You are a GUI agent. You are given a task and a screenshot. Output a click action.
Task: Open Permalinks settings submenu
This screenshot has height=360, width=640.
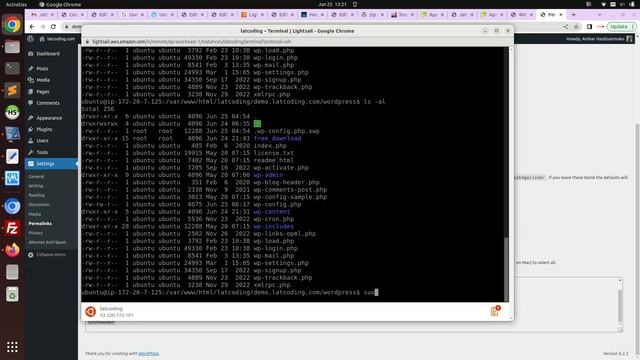[x=40, y=224]
